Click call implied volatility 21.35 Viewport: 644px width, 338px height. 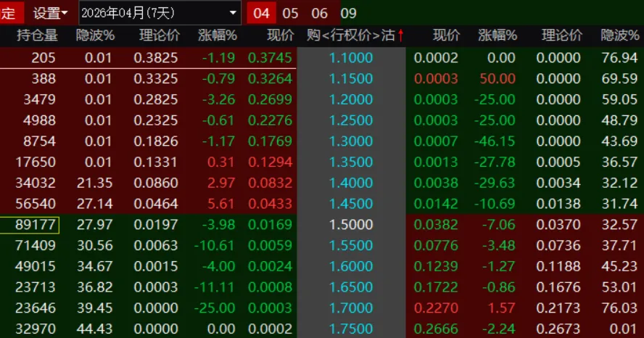[94, 183]
